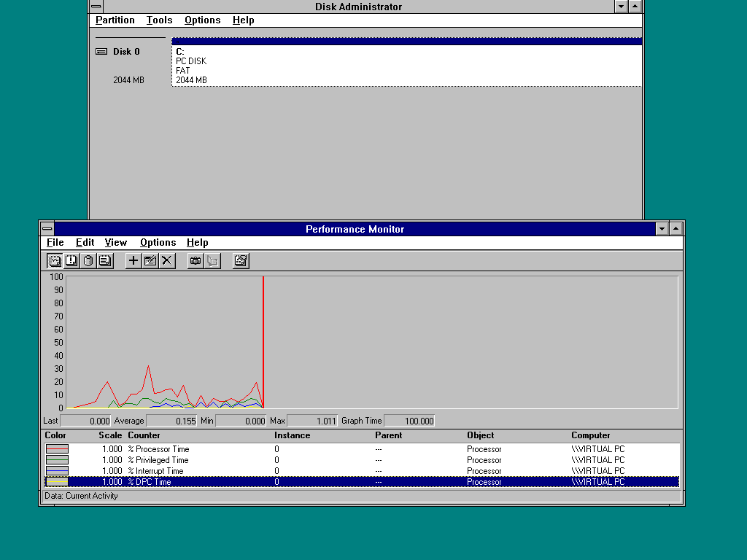The image size is (747, 560).
Task: Click the Max value field 1.011
Action: 312,421
